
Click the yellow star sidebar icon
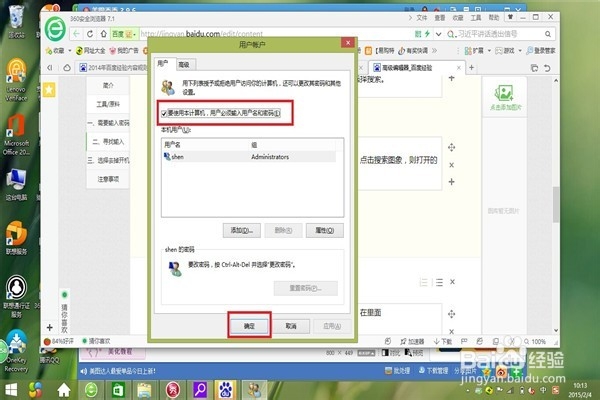click(x=49, y=90)
